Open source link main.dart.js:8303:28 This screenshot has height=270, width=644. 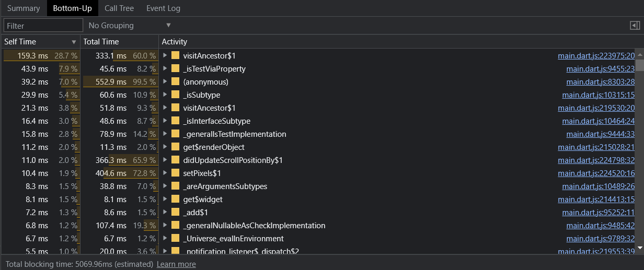point(600,81)
